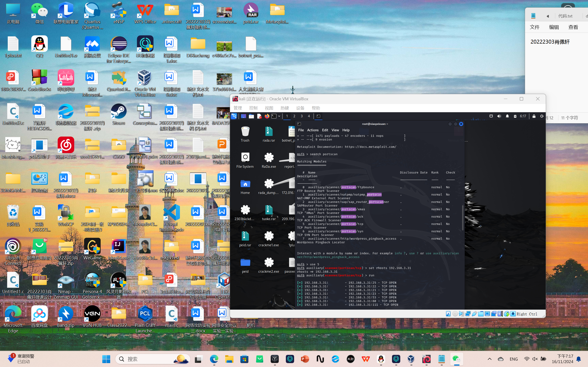Select Visual Studio Code desktop shortcut
Screen dimensions: 588x367
click(172, 218)
